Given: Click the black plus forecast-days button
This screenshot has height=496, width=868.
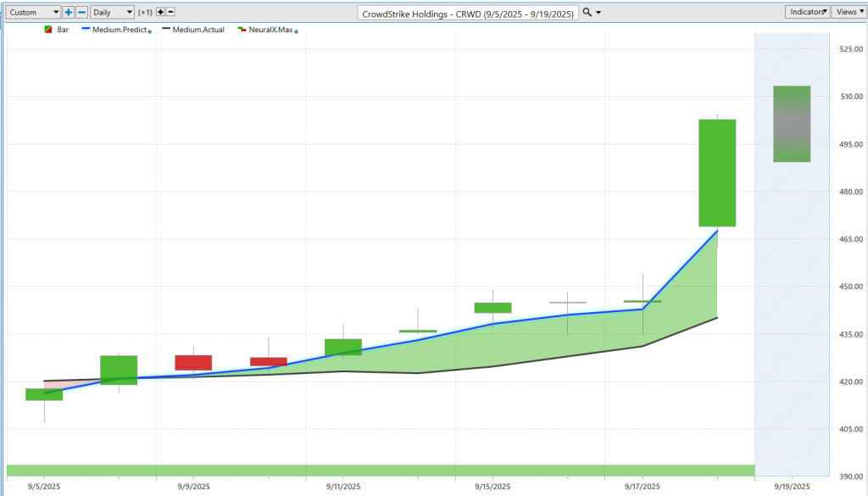Looking at the screenshot, I should 161,12.
